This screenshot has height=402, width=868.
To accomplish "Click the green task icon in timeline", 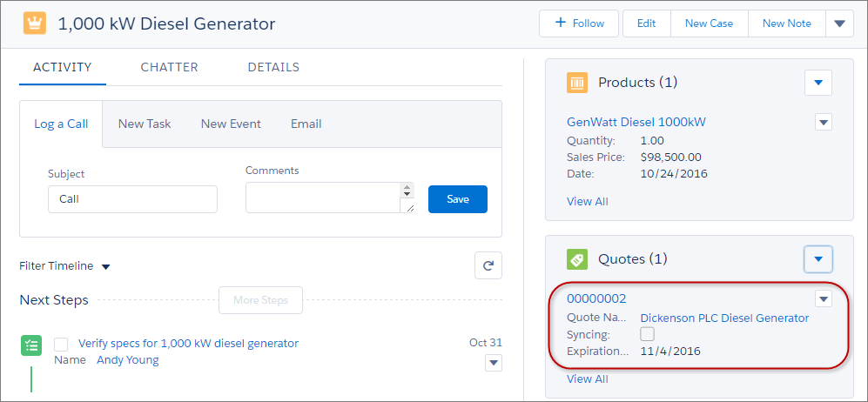I will [31, 345].
